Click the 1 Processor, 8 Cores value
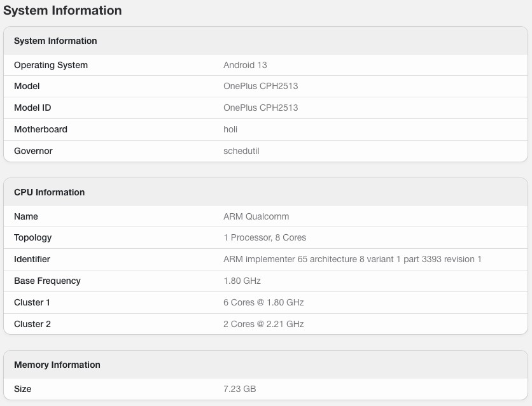 tap(265, 237)
